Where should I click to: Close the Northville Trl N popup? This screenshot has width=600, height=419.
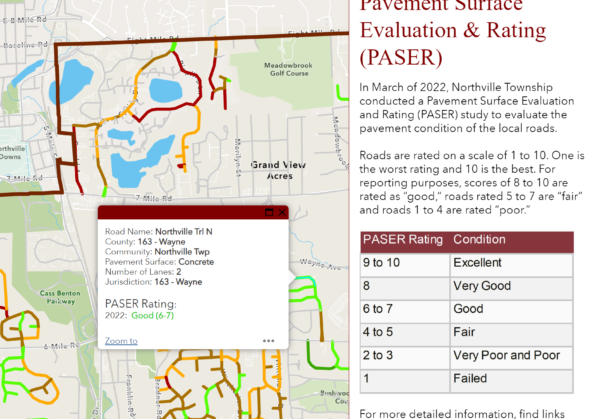pyautogui.click(x=282, y=212)
